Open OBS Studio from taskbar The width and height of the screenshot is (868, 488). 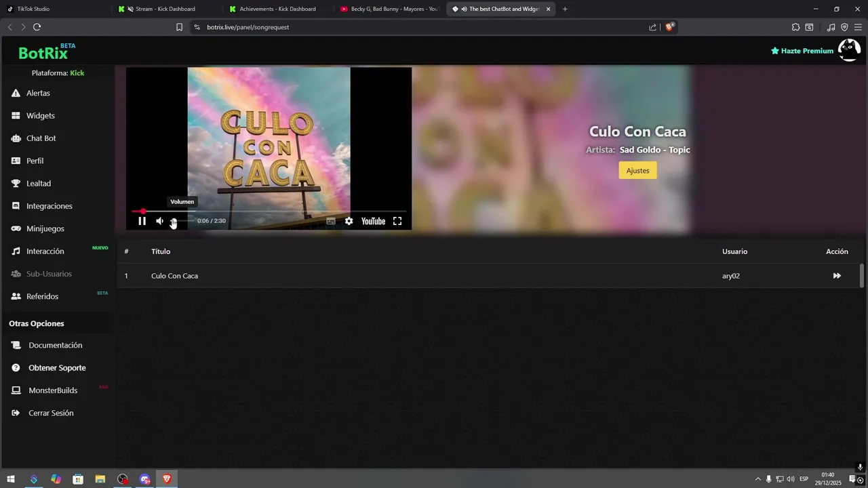[122, 479]
